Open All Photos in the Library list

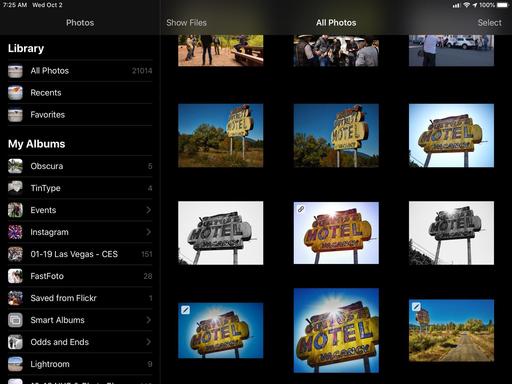[x=80, y=71]
